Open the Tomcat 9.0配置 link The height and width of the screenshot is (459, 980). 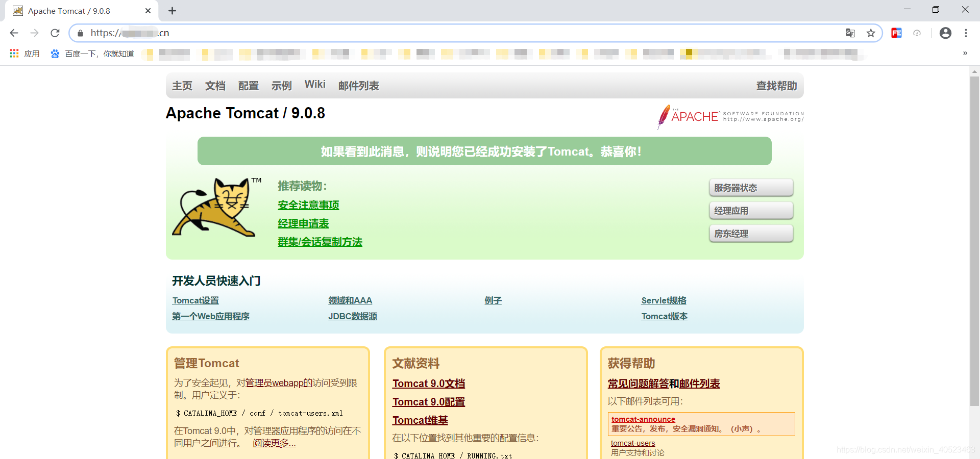[x=429, y=402]
